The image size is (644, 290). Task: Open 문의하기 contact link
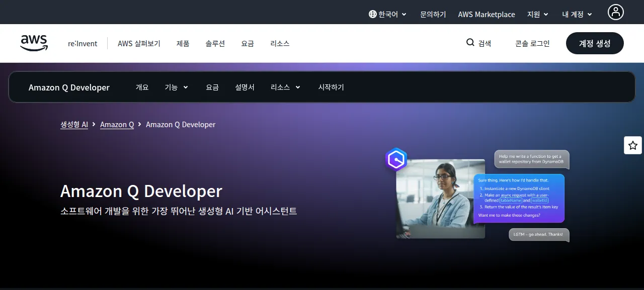[433, 15]
